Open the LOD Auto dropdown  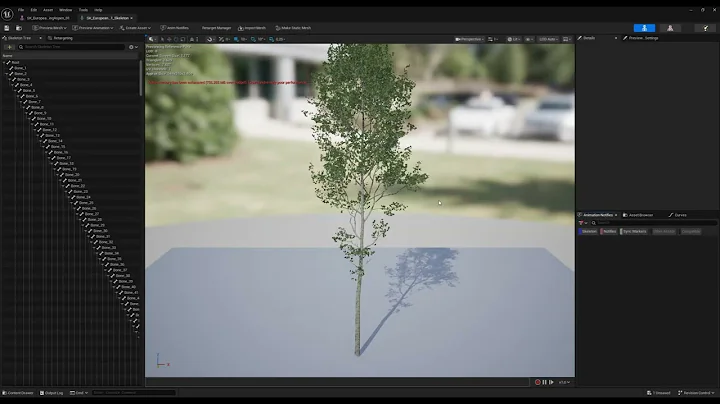(548, 39)
